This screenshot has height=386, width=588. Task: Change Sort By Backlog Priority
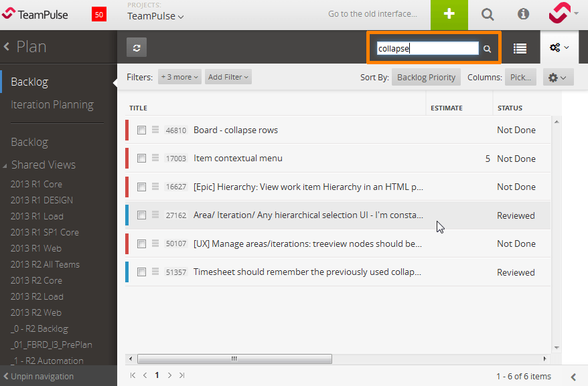[426, 77]
